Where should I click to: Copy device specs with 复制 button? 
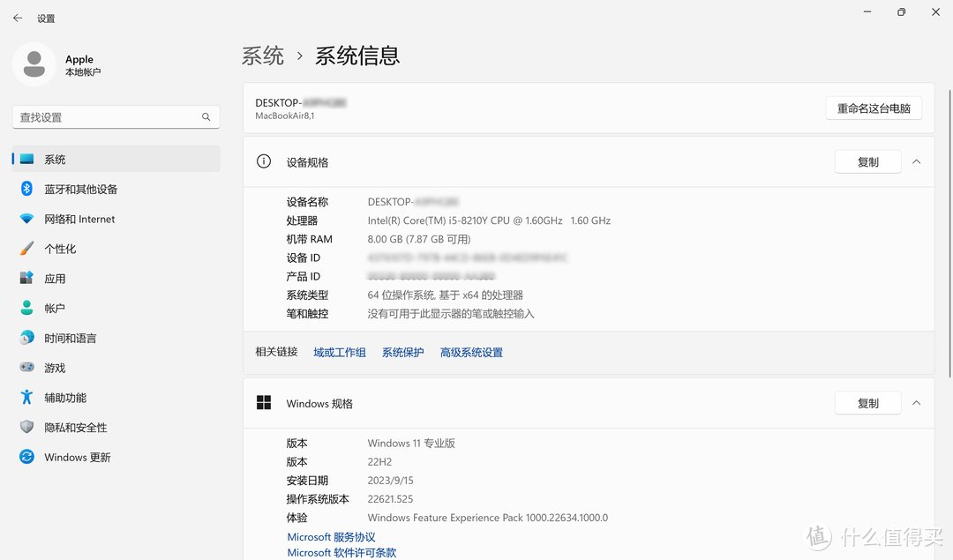pos(868,162)
